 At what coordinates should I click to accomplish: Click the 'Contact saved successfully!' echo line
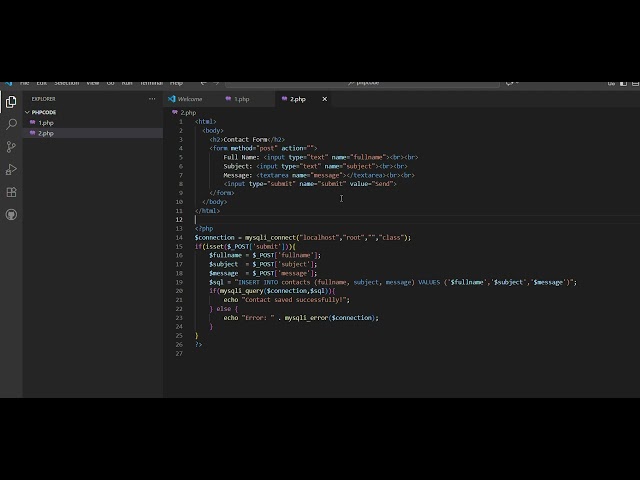coord(287,300)
